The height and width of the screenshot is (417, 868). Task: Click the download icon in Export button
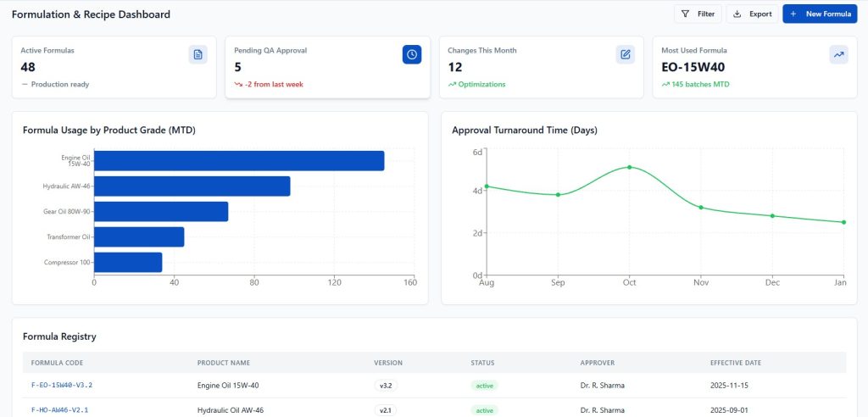tap(737, 14)
